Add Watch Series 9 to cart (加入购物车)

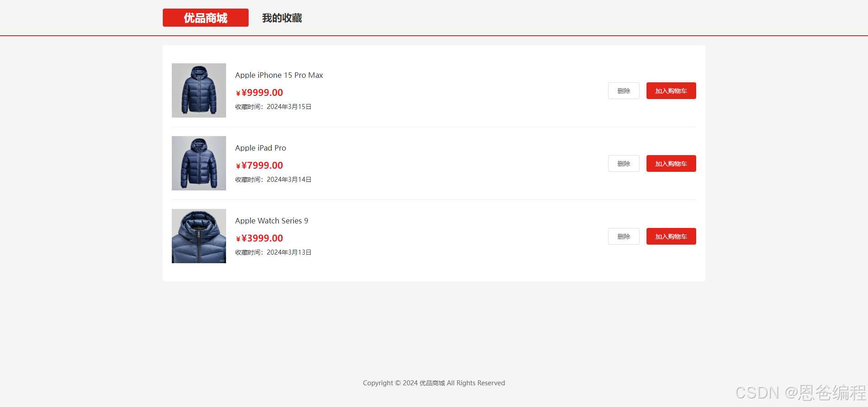click(671, 237)
